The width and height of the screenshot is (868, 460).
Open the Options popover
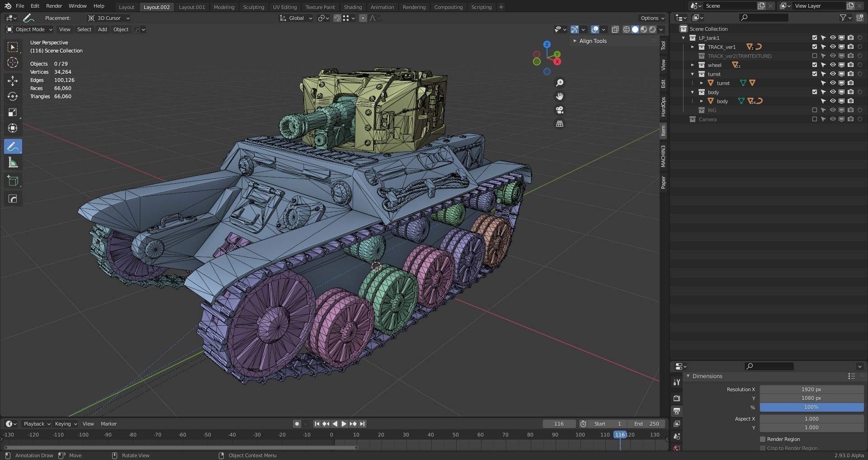pyautogui.click(x=652, y=18)
